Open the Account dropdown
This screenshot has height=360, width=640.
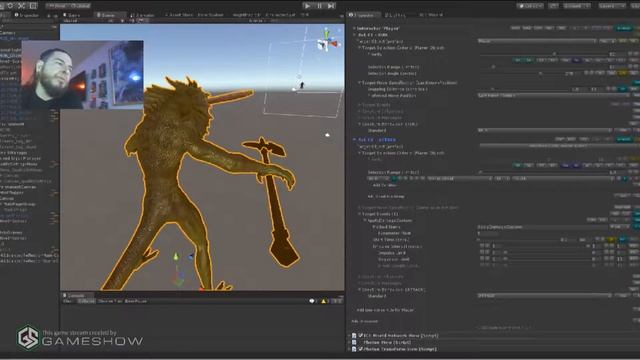(576, 6)
